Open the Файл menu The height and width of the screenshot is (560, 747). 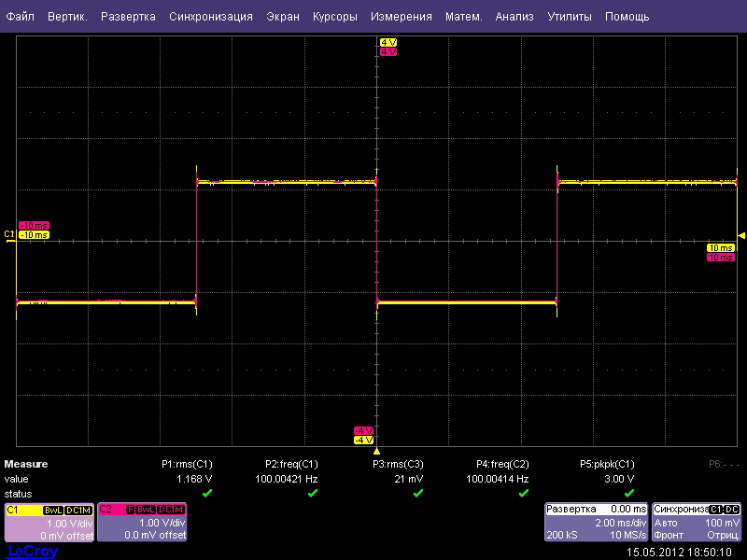pyautogui.click(x=20, y=17)
